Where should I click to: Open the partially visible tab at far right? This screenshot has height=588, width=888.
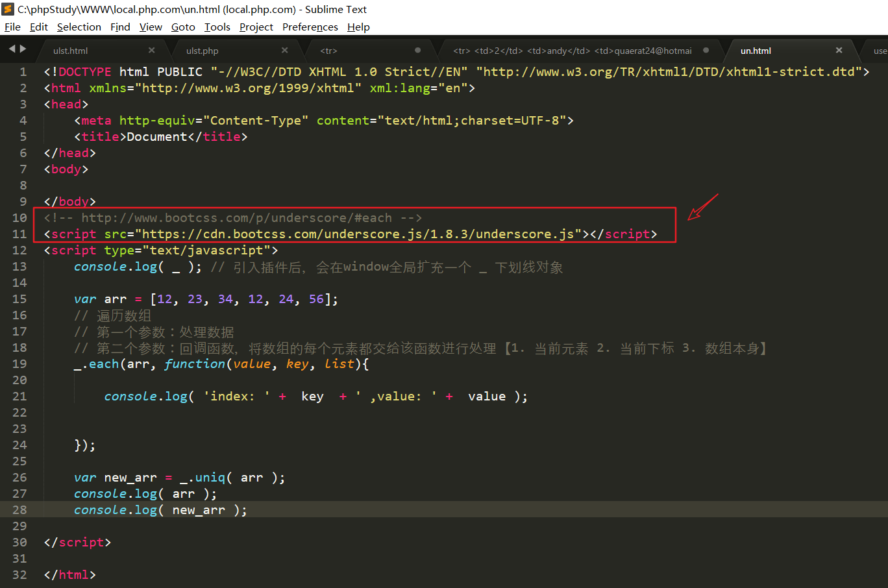point(879,51)
